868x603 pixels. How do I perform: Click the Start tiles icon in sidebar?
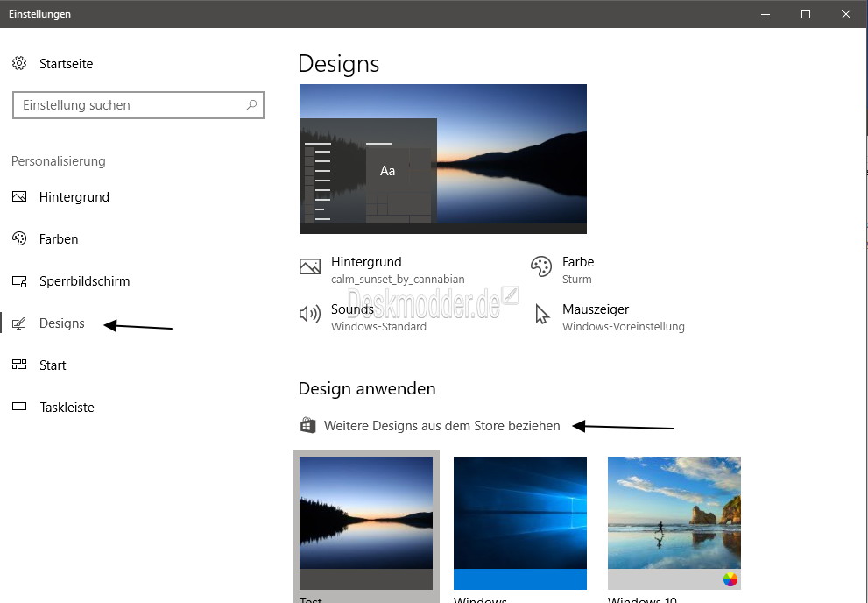click(19, 365)
